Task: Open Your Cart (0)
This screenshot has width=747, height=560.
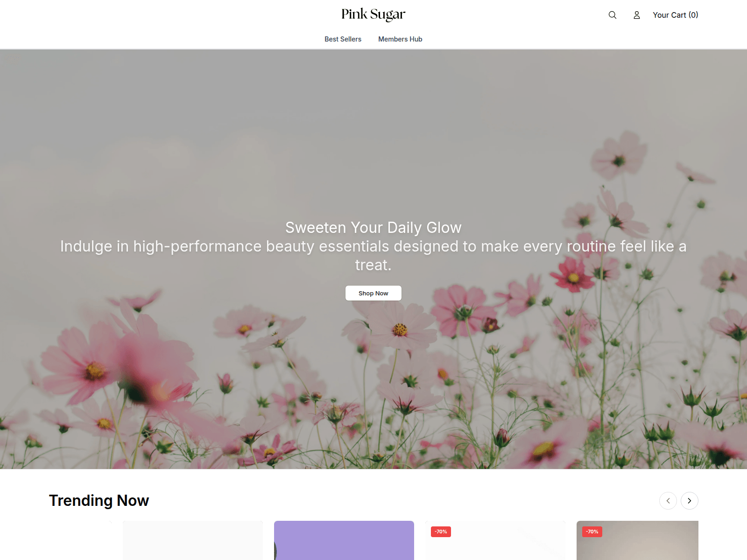Action: [676, 15]
